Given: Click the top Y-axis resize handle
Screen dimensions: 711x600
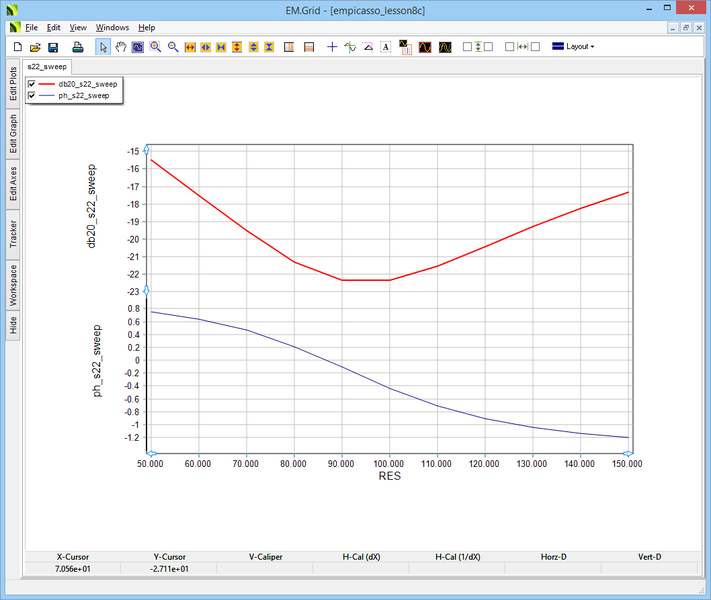Looking at the screenshot, I should [147, 148].
